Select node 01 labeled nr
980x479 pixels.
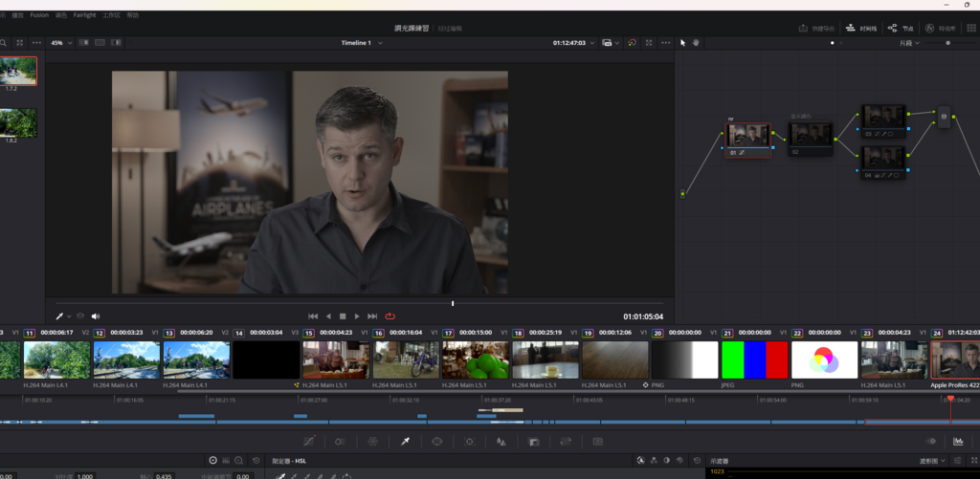click(747, 140)
